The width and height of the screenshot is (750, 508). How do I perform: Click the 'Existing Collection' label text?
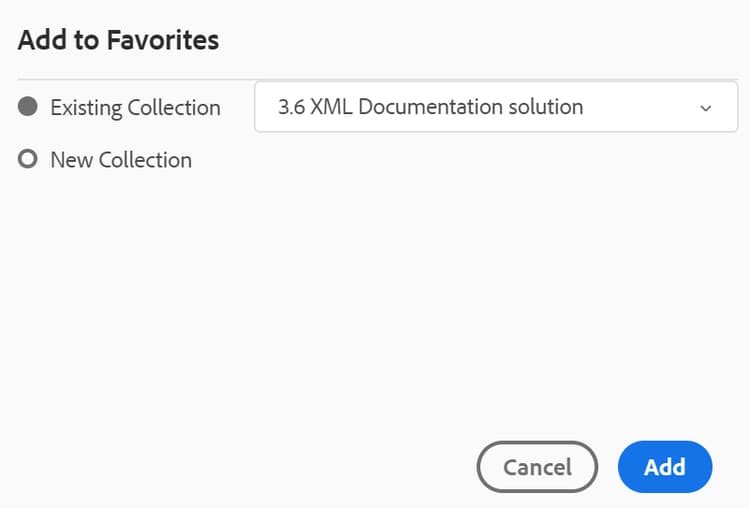pos(135,107)
